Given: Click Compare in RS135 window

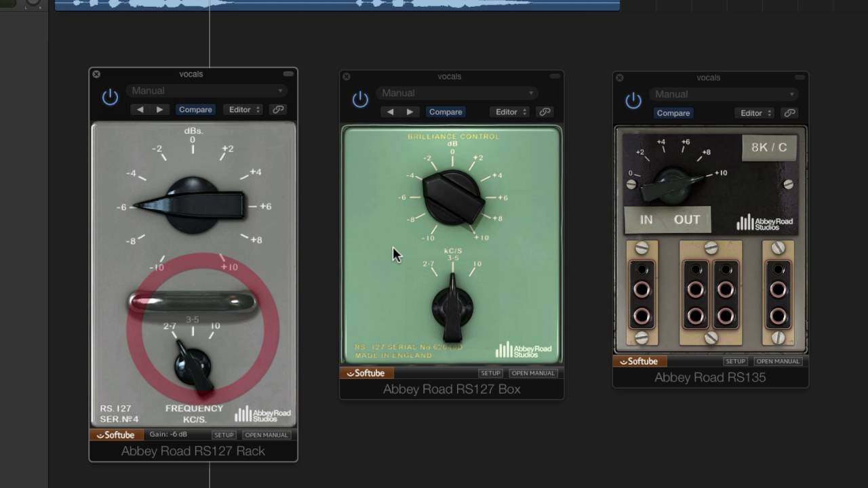Looking at the screenshot, I should point(673,113).
